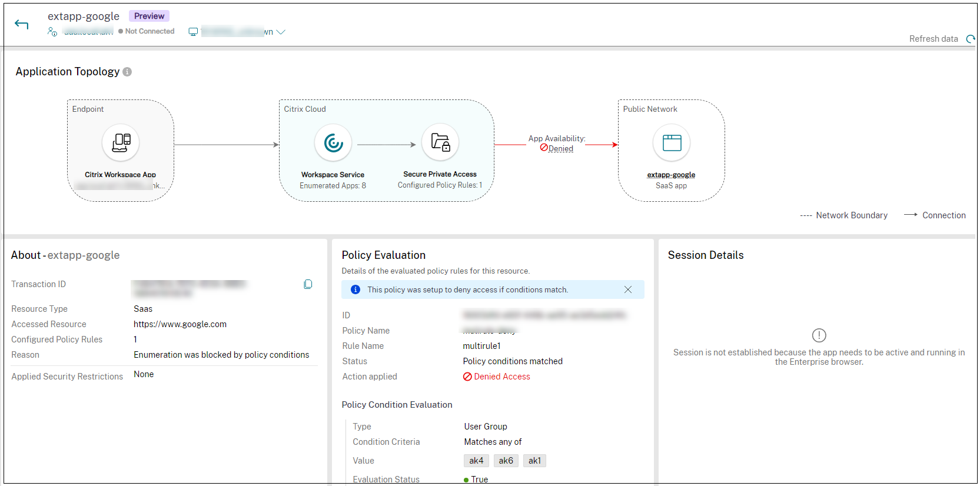Select the ak6 user group tag

[506, 461]
